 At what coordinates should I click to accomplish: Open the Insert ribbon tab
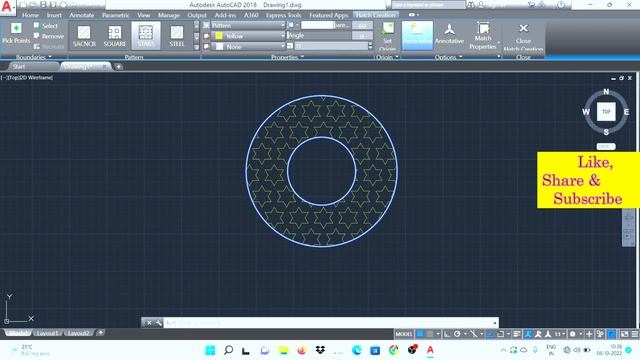click(54, 15)
